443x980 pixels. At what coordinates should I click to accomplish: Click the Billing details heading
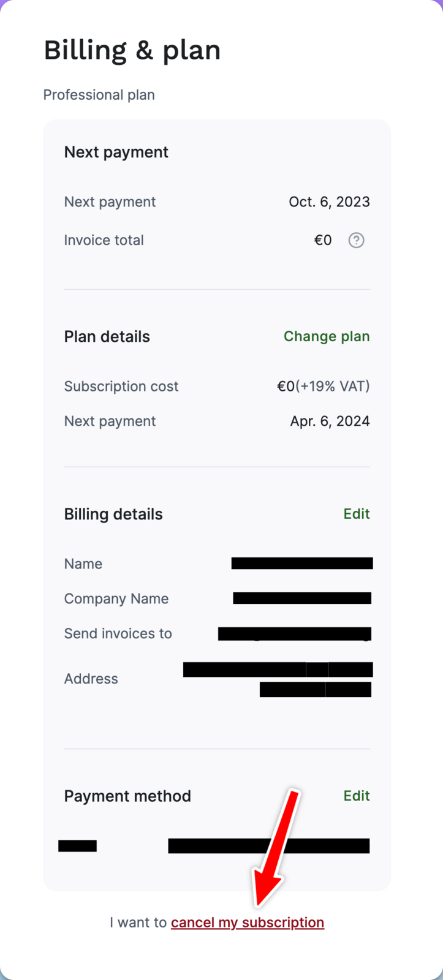(x=113, y=514)
